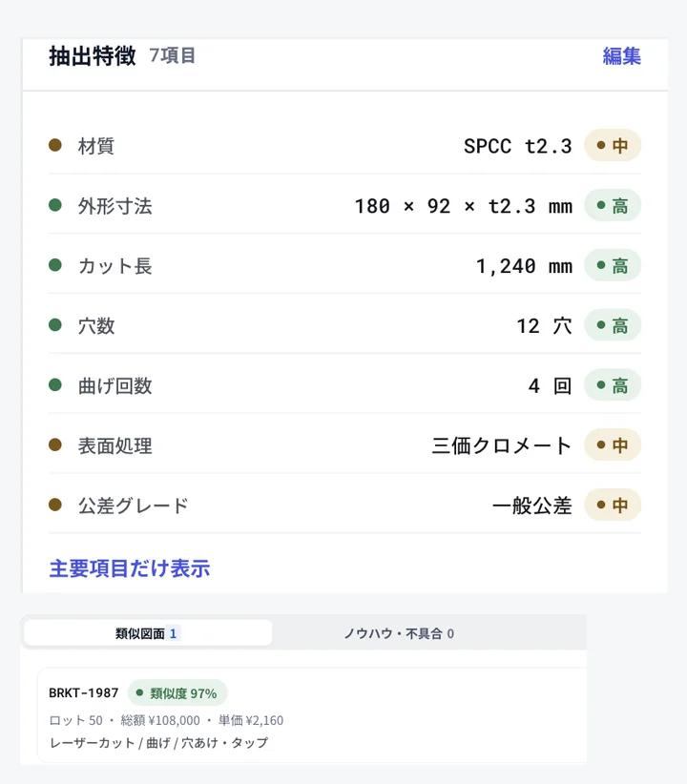Click the 高 badge on 曲げ回数 row
Image resolution: width=687 pixels, height=784 pixels.
pos(613,385)
